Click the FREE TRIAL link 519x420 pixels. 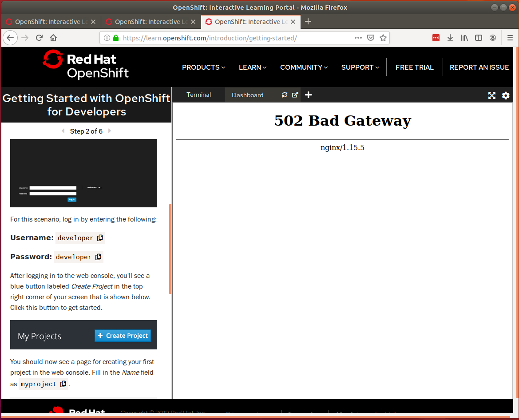(x=414, y=67)
